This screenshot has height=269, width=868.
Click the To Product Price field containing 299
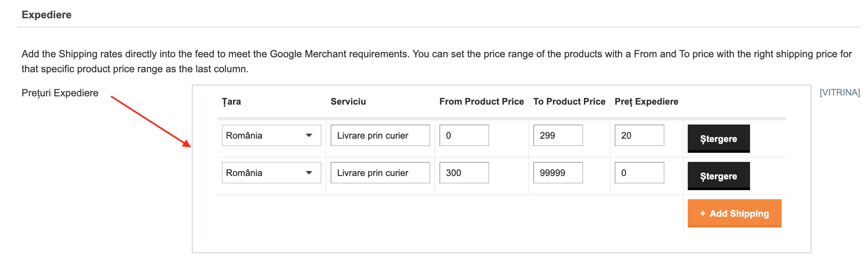tap(558, 135)
